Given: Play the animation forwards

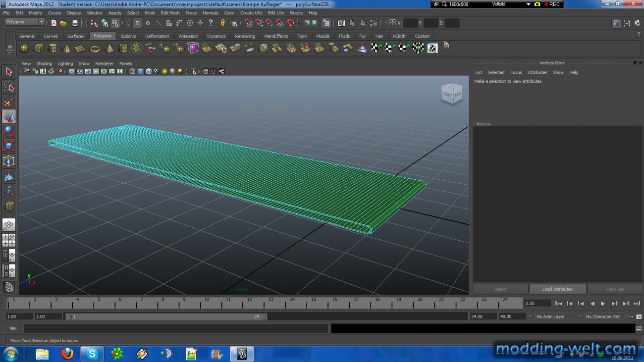Looking at the screenshot, I should coord(603,304).
